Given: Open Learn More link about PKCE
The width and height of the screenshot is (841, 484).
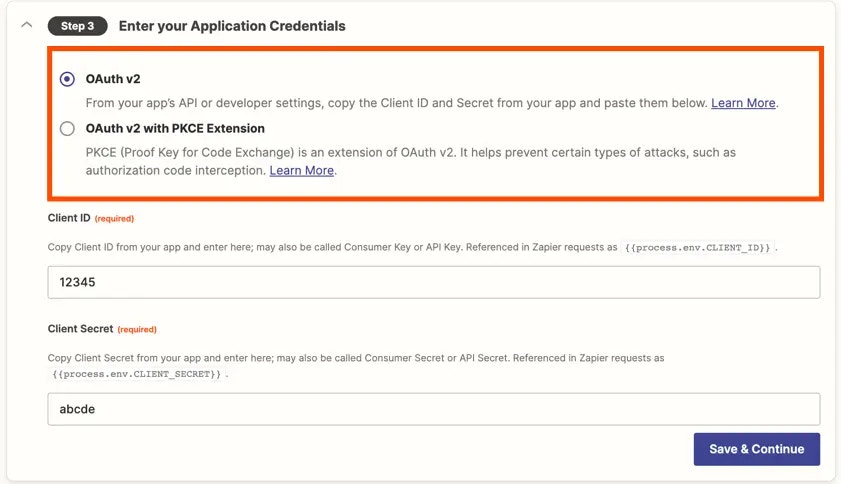Looking at the screenshot, I should tap(301, 170).
